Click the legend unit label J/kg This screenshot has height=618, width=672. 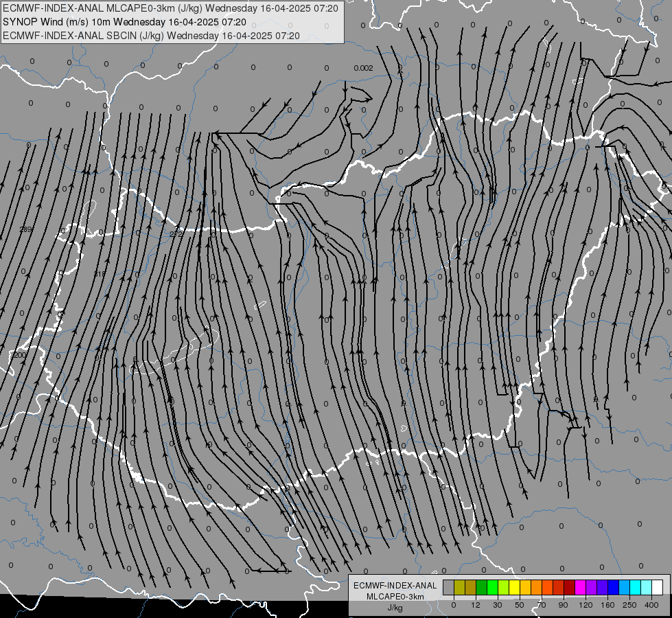tap(395, 608)
